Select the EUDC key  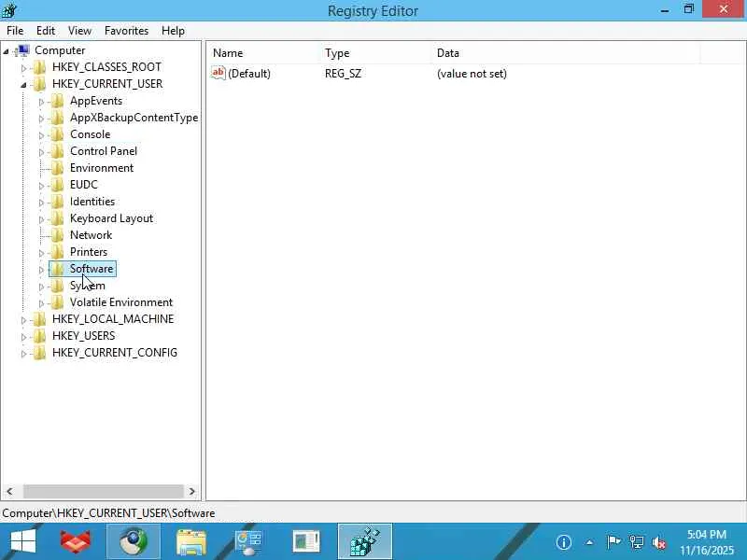click(84, 185)
